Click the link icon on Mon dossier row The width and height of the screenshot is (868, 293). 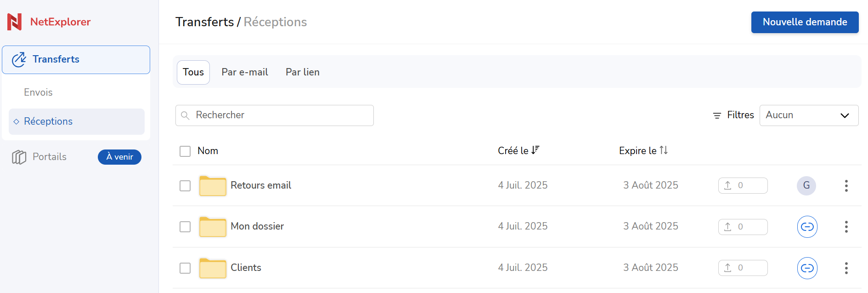(807, 227)
